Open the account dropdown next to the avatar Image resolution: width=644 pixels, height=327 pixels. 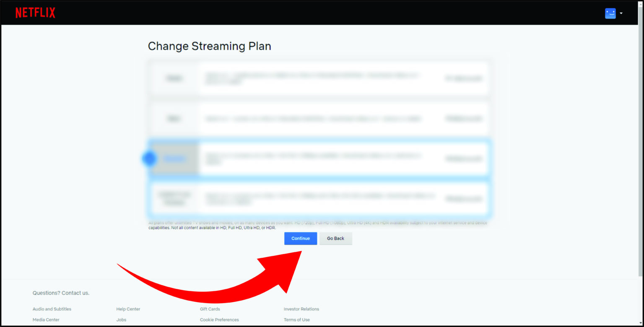pyautogui.click(x=621, y=13)
